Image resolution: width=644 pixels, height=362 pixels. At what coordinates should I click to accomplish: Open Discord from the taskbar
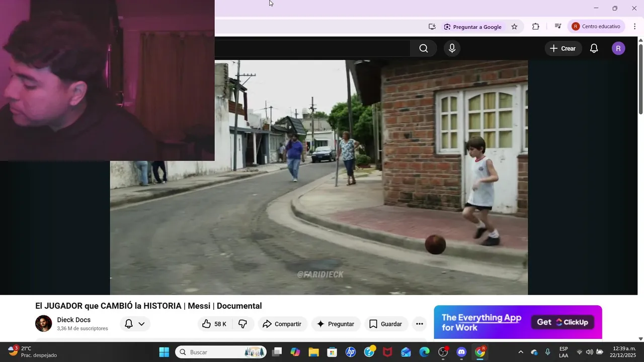pos(461,352)
